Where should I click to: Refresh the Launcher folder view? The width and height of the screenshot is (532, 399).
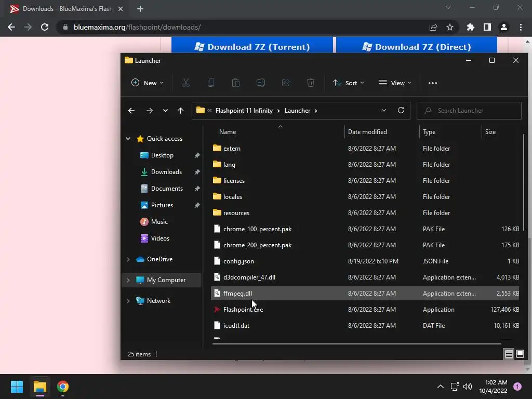pos(401,110)
